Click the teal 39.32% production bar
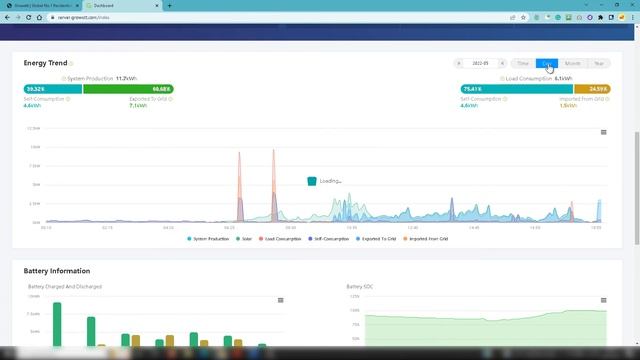This screenshot has height=360, width=640. pos(53,89)
